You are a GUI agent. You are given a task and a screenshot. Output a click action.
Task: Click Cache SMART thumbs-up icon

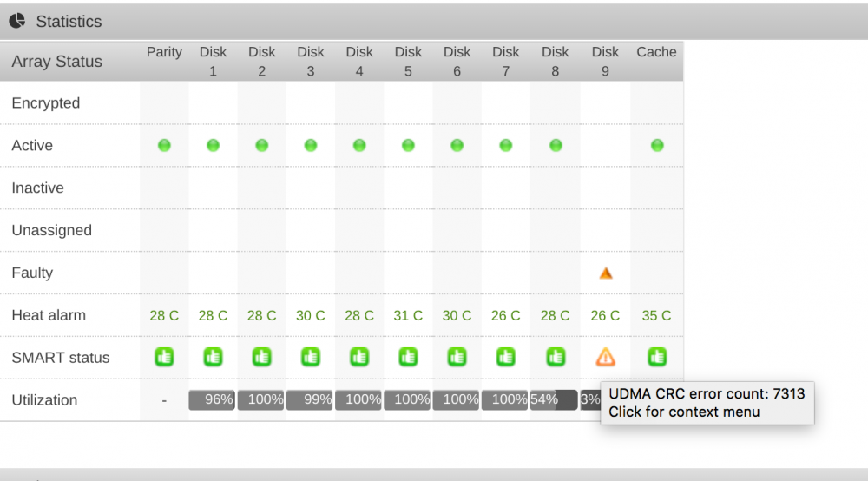657,357
